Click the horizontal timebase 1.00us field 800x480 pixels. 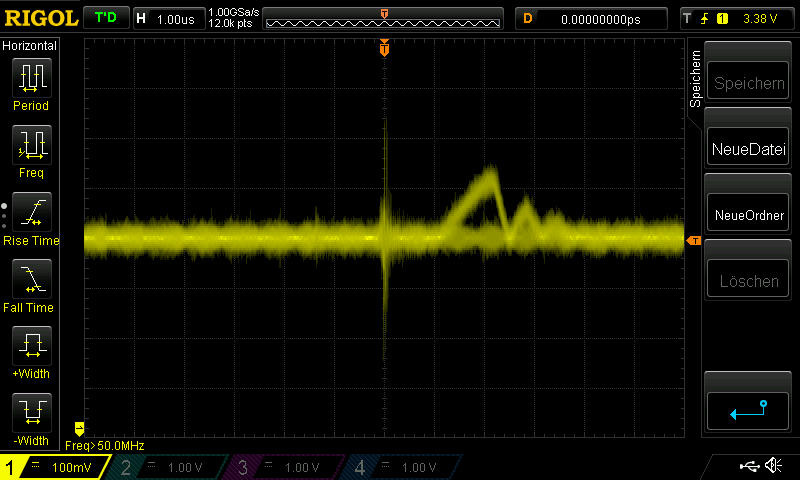click(169, 19)
